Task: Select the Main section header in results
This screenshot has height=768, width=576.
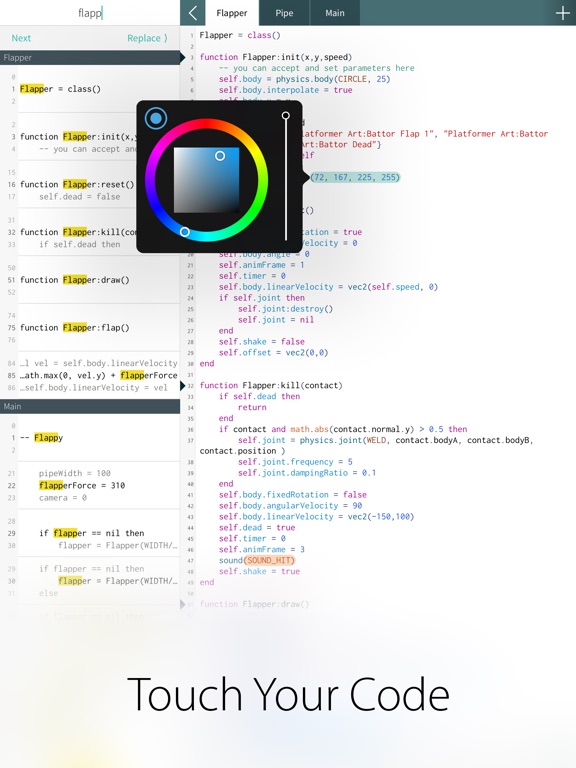Action: pyautogui.click(x=90, y=407)
